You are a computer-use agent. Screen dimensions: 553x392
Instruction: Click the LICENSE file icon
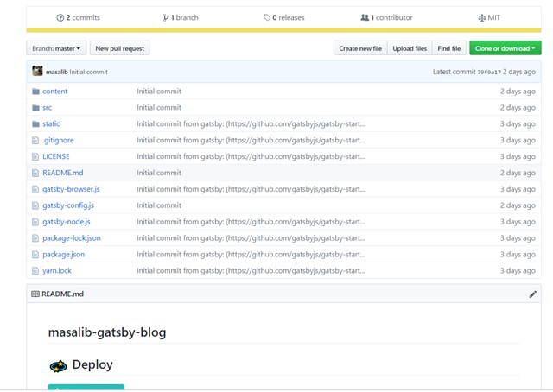pyautogui.click(x=35, y=156)
